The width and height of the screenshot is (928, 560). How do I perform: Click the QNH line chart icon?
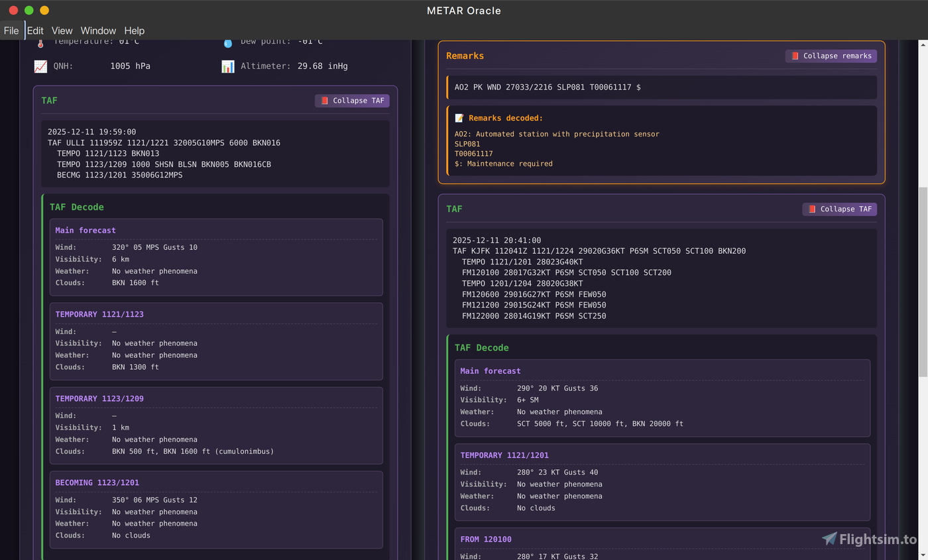[x=40, y=66]
